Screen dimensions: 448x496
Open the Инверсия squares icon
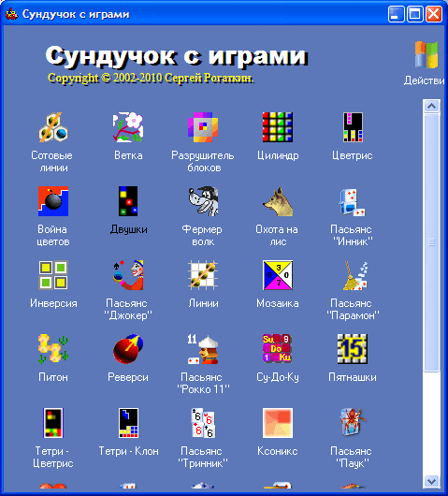point(53,275)
